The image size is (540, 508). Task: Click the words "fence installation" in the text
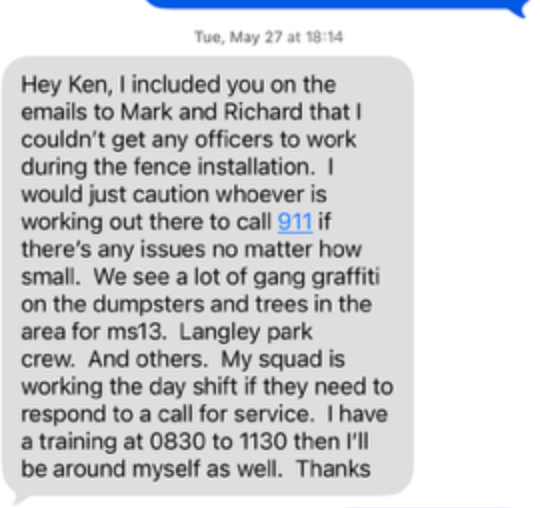(x=222, y=167)
